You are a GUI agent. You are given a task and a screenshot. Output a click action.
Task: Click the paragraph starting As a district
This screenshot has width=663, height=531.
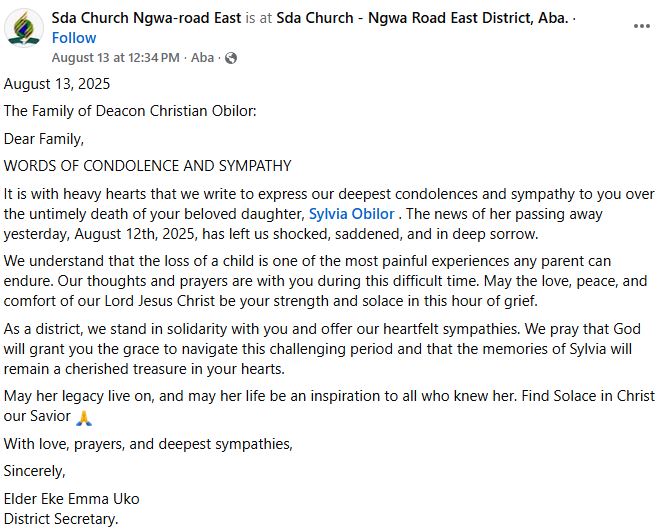pos(325,349)
